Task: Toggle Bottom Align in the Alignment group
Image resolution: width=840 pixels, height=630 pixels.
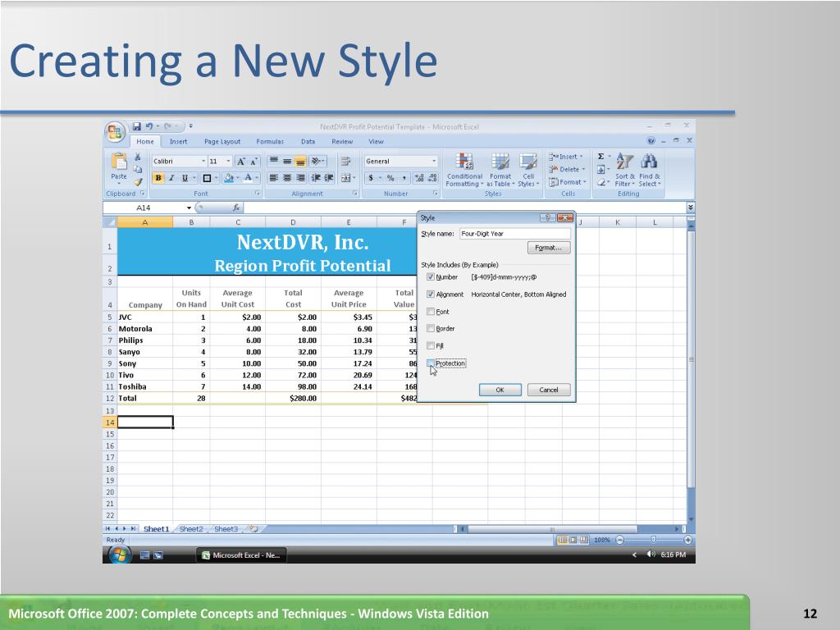Action: 300,162
